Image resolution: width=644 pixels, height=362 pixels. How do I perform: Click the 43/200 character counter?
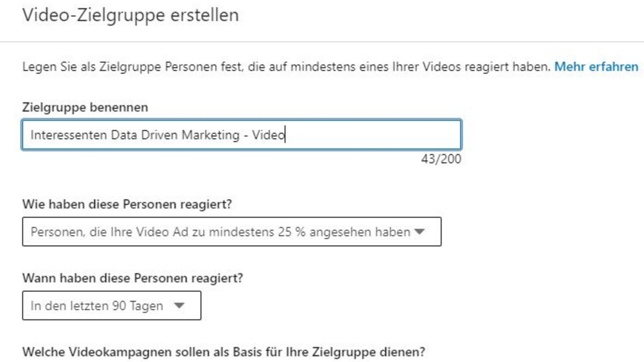click(441, 159)
